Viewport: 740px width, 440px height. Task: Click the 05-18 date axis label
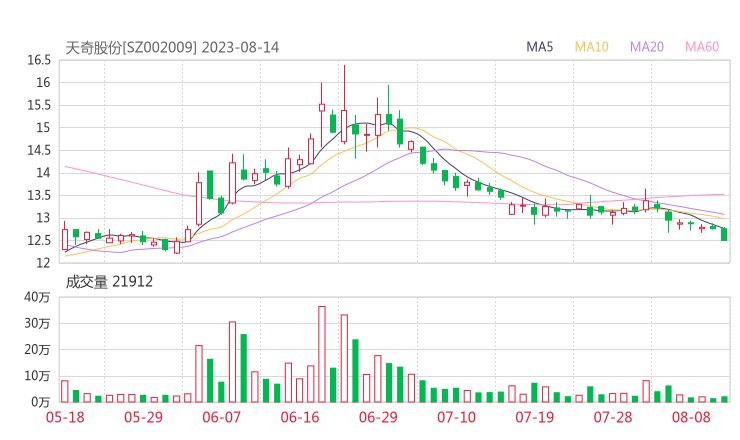65,417
